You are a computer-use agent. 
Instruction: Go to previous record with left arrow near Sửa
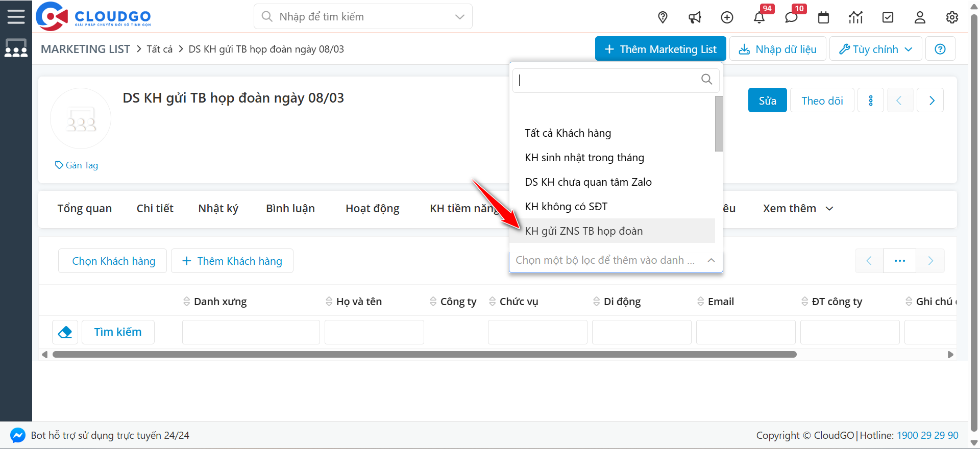click(900, 101)
